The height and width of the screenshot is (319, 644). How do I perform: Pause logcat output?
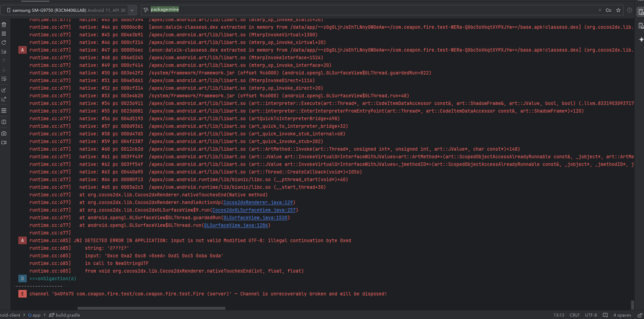tap(4, 34)
